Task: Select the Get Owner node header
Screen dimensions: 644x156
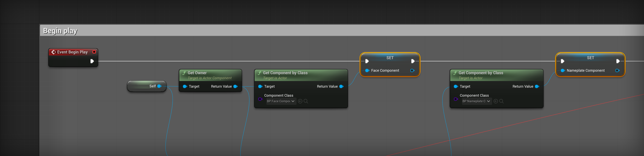Action: pos(210,75)
